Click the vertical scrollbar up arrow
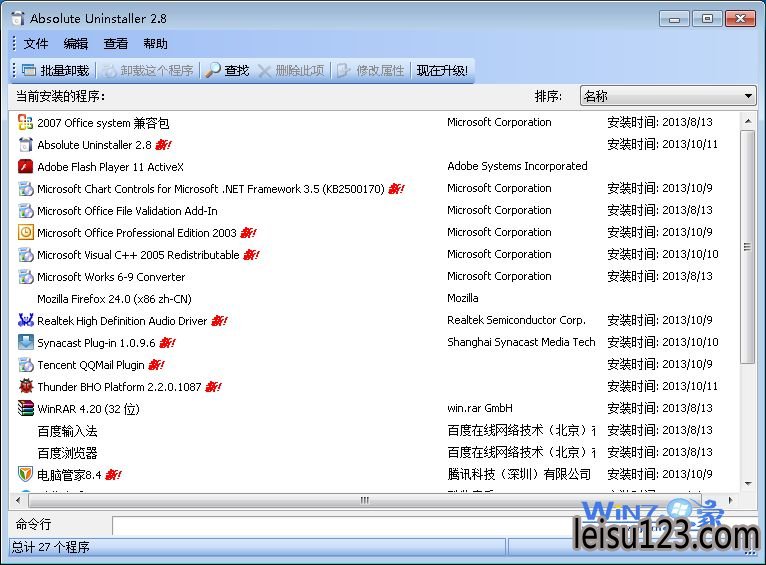 748,121
